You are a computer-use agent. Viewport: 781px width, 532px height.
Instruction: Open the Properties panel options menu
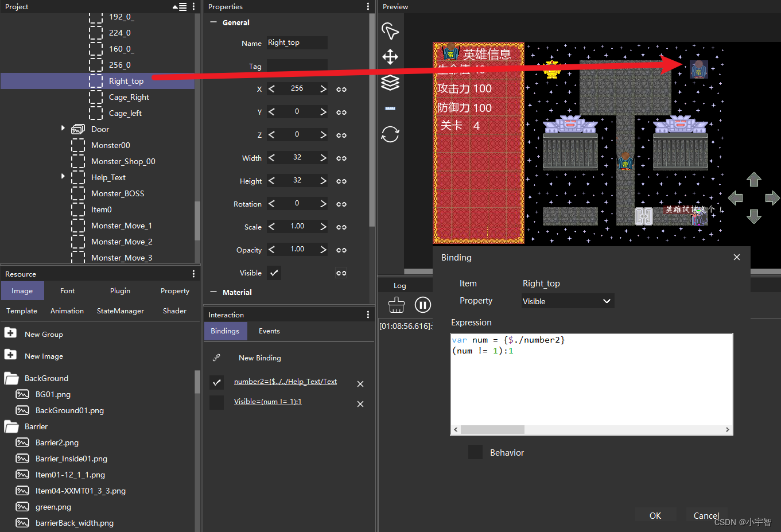coord(368,7)
